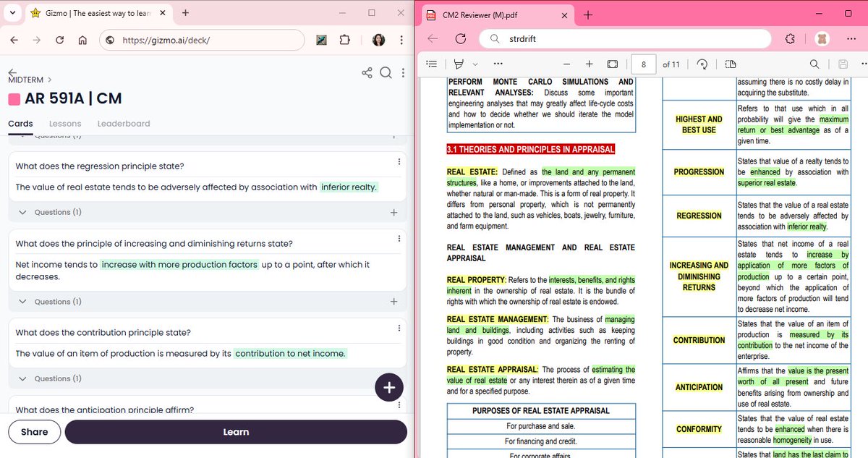
Task: Select the PDF highlight tool
Action: 459,64
